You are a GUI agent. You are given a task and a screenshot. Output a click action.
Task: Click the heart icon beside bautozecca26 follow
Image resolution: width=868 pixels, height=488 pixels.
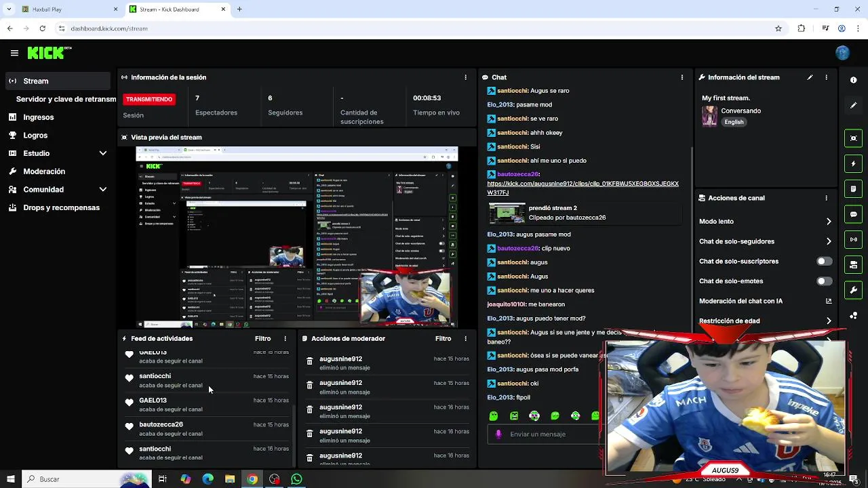(x=130, y=426)
